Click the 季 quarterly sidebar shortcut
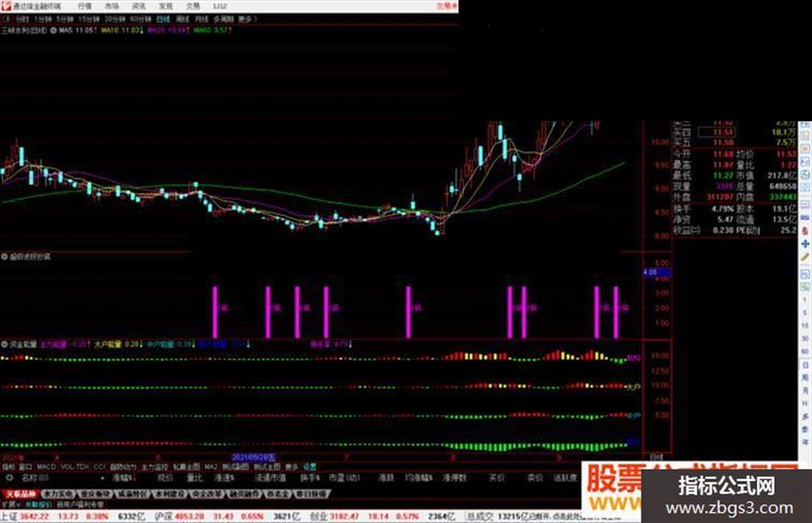 coord(805,429)
